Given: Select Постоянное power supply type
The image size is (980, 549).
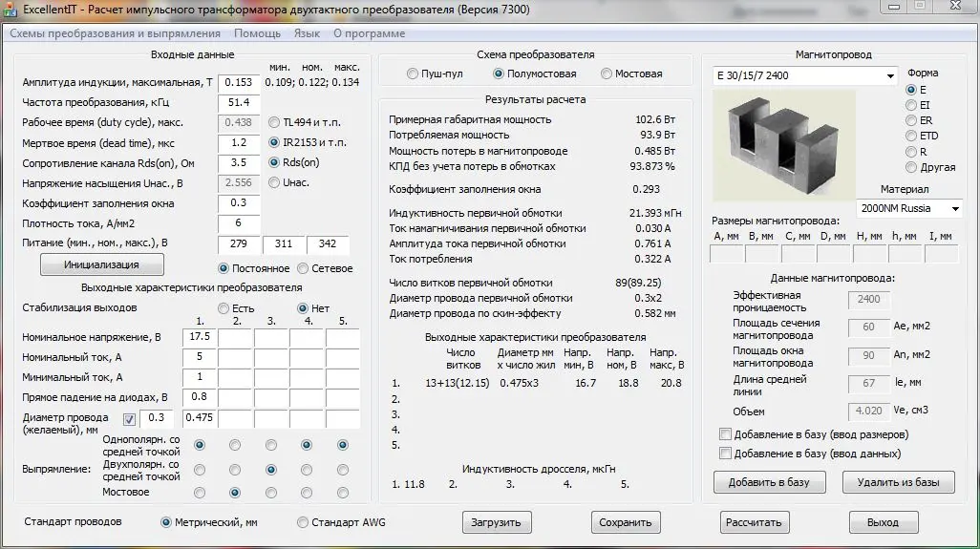Looking at the screenshot, I should 254,268.
